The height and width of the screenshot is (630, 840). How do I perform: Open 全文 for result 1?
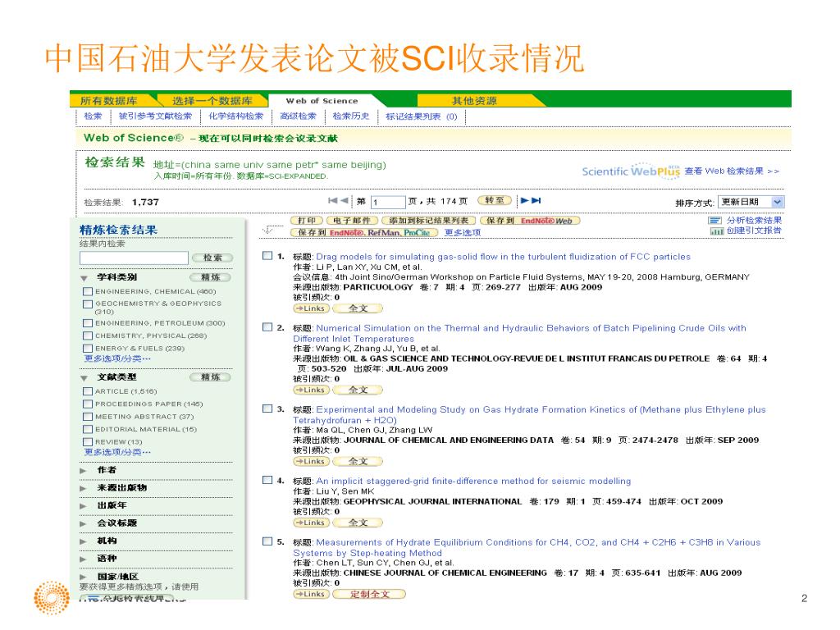[358, 308]
